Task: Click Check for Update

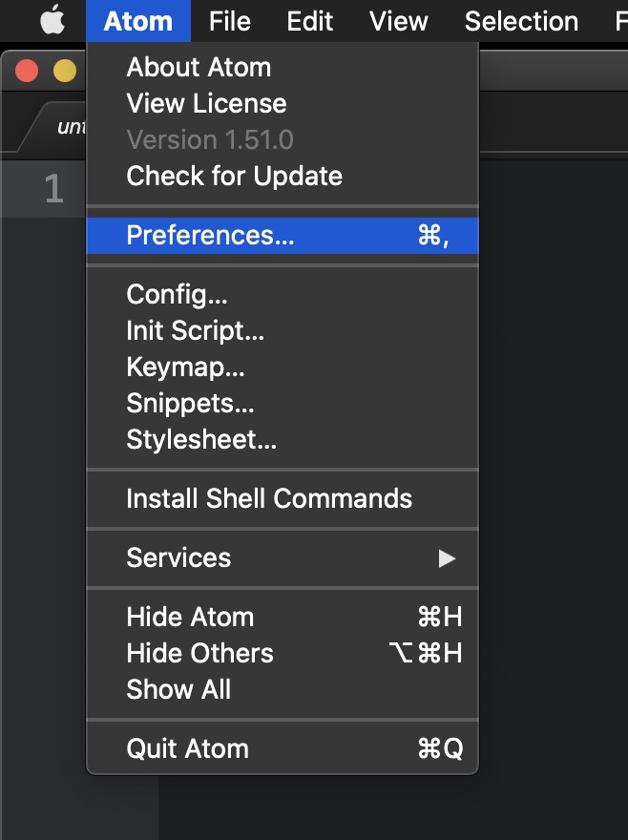Action: [234, 176]
